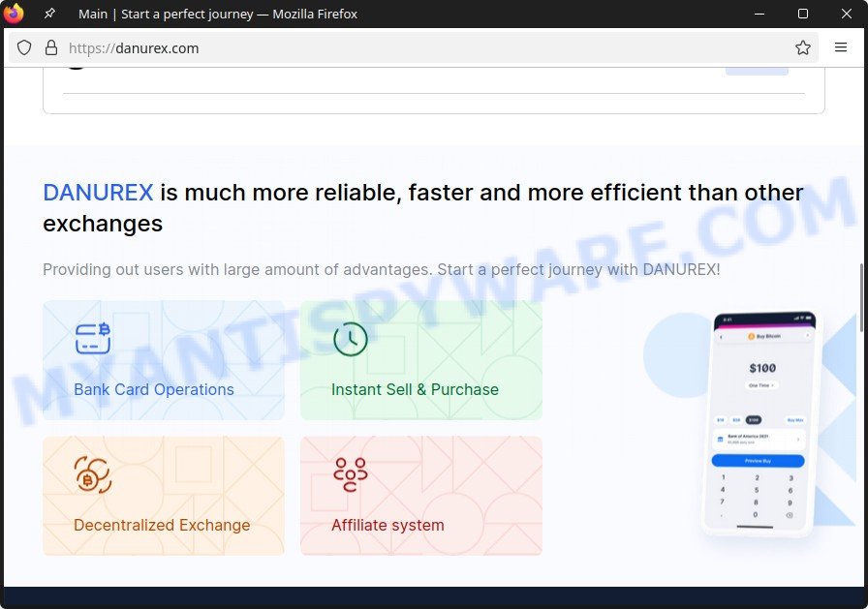Minimize the Firefox window
The height and width of the screenshot is (609, 868).
tap(759, 14)
